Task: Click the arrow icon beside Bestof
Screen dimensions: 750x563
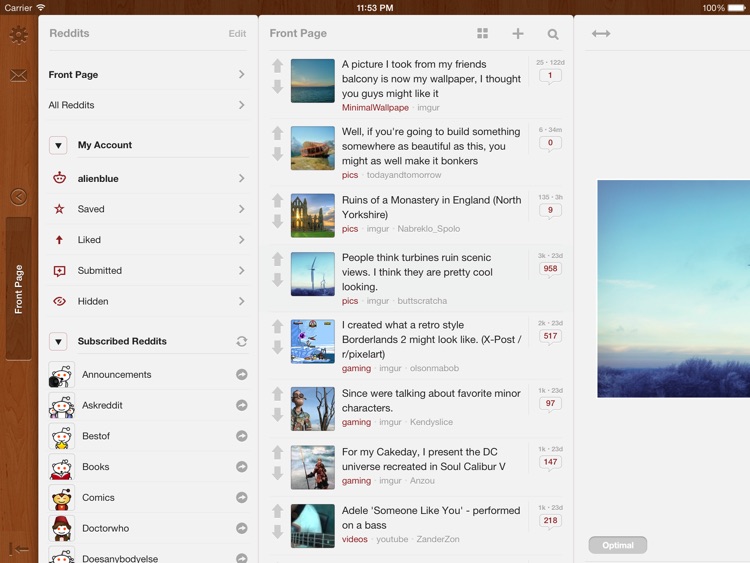Action: click(x=242, y=436)
